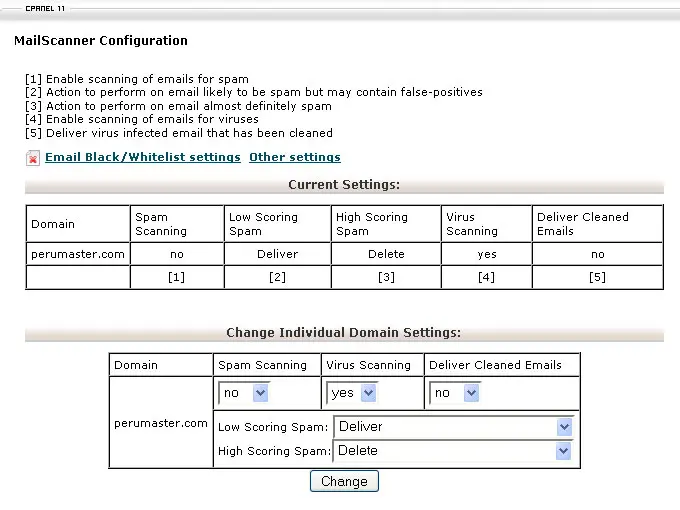Screen dimensions: 680x510
Task: Open Email Black/Whitelist settings link
Action: point(143,157)
